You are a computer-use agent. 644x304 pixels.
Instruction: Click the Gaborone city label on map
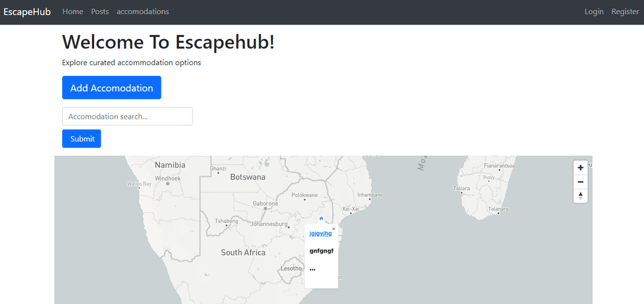265,204
